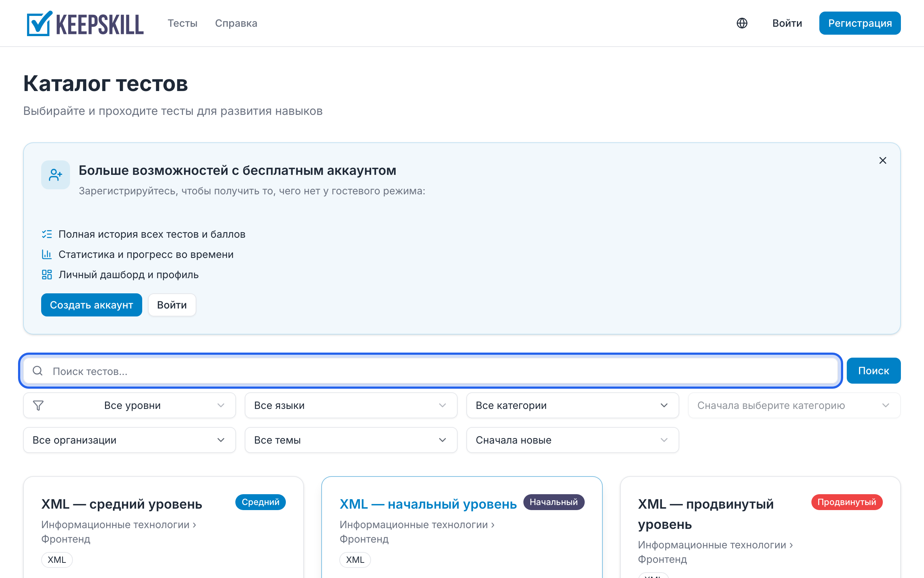Click the dashboard grid icon
The image size is (924, 578).
click(x=47, y=275)
